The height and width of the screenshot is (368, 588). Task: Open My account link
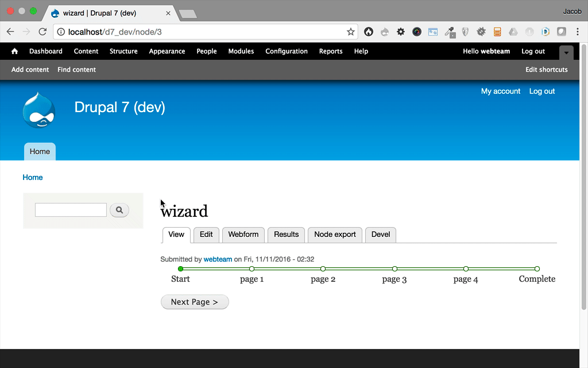click(501, 91)
